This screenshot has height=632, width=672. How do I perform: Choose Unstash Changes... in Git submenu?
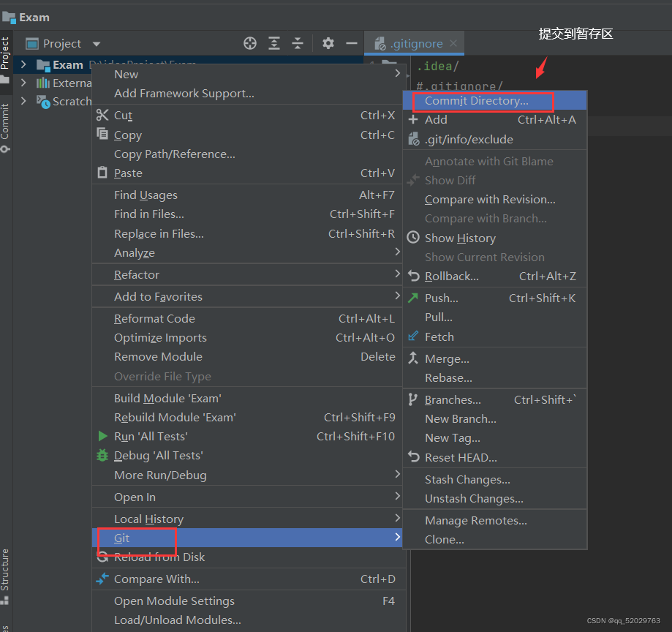(x=494, y=499)
